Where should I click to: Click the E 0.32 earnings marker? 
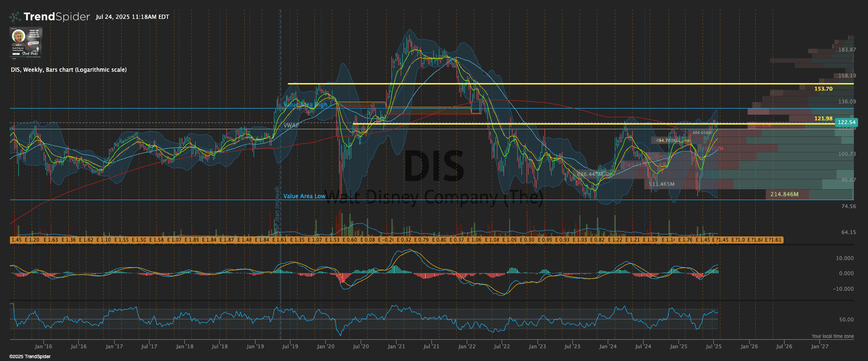(x=404, y=240)
